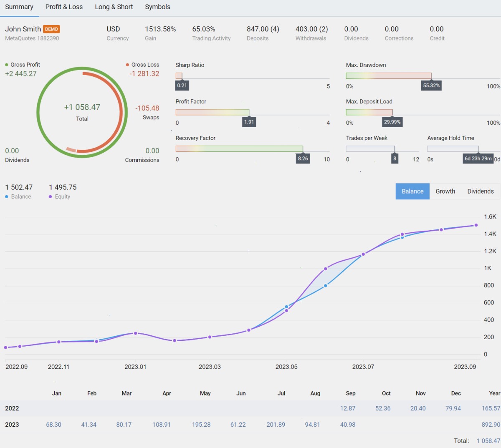Click the 2022 yearly total 165.57
This screenshot has height=448, width=501.
[491, 408]
